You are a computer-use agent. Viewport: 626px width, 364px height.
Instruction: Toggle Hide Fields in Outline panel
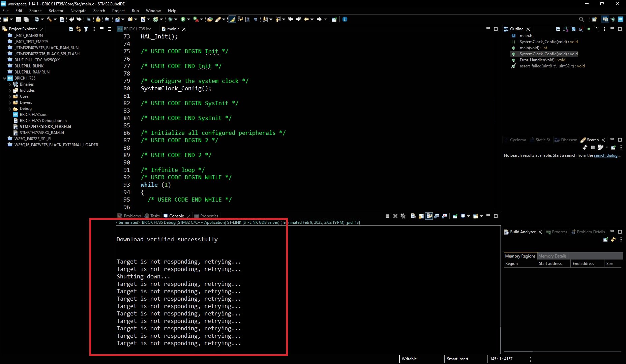tap(573, 29)
